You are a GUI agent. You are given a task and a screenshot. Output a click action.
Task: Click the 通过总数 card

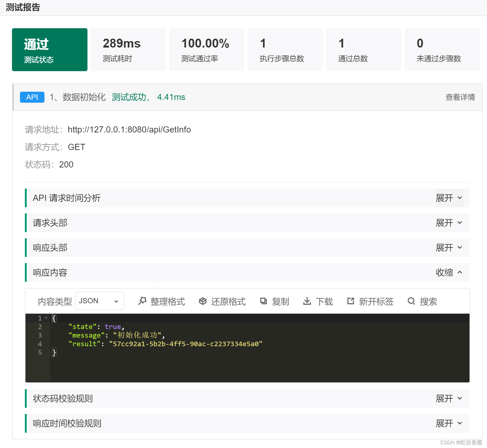364,50
